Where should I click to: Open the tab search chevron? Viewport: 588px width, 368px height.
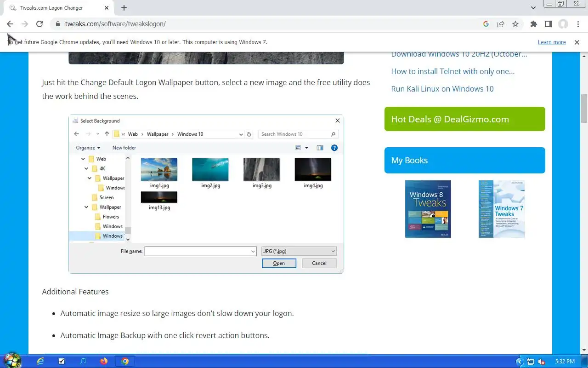(533, 8)
